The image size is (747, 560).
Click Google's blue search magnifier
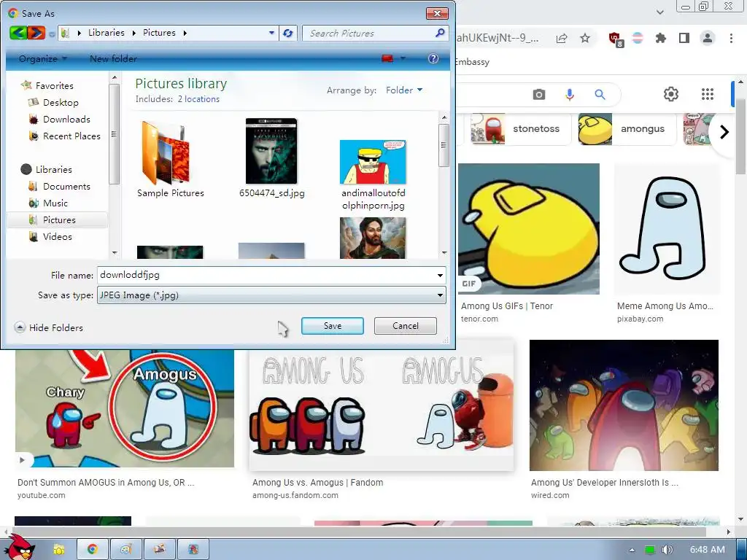tap(600, 94)
